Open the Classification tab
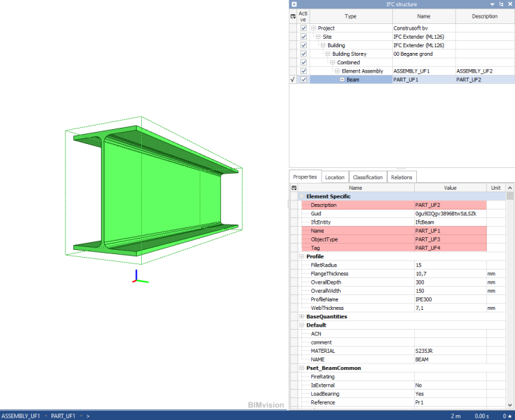The width and height of the screenshot is (515, 420). pyautogui.click(x=368, y=177)
